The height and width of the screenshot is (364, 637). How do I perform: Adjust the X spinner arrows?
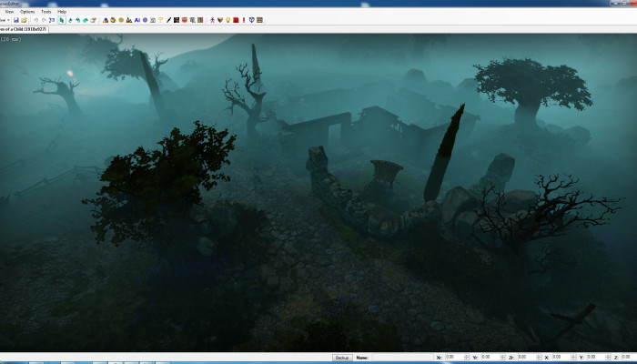pos(573,357)
